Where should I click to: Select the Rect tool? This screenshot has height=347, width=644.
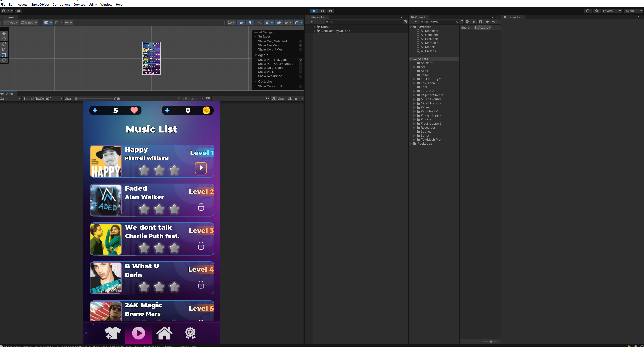pos(4,55)
